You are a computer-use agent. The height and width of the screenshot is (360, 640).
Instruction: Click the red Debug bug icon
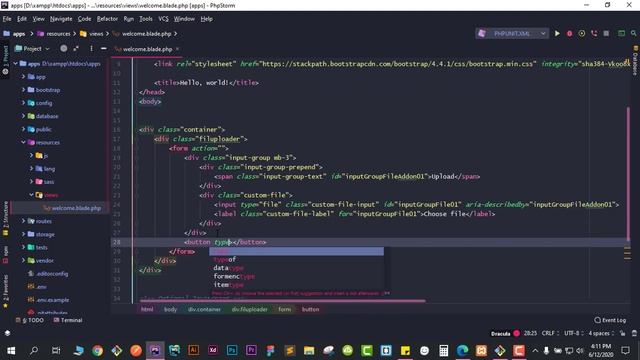click(569, 33)
